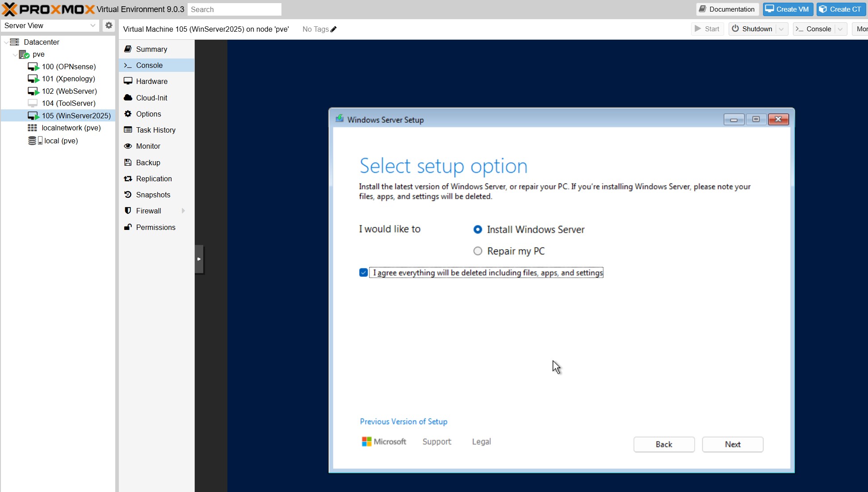Open the Server View dropdown
868x492 pixels.
pos(50,25)
